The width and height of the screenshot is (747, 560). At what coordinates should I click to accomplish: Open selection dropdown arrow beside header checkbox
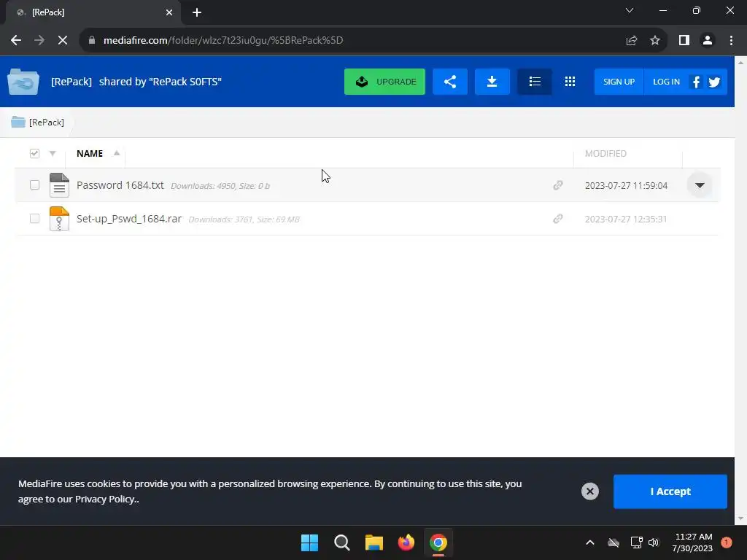53,153
